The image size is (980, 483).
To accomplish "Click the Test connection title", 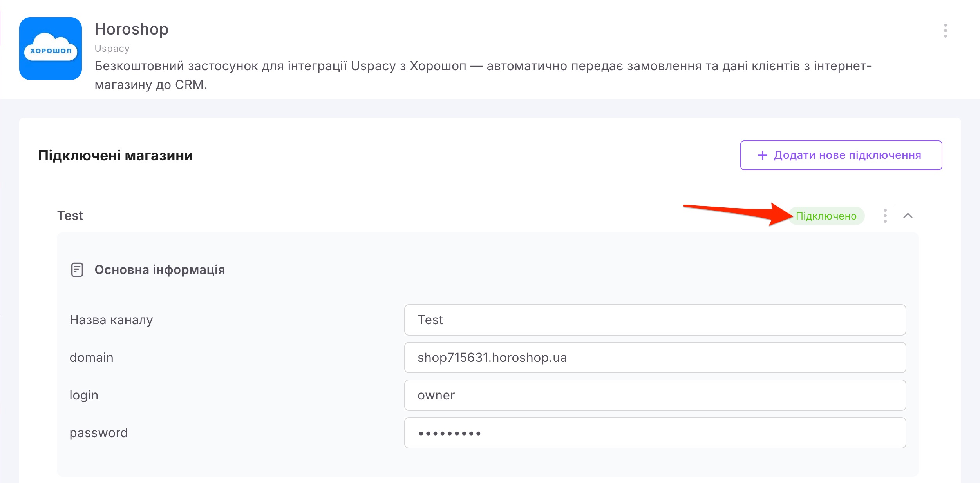I will point(70,216).
